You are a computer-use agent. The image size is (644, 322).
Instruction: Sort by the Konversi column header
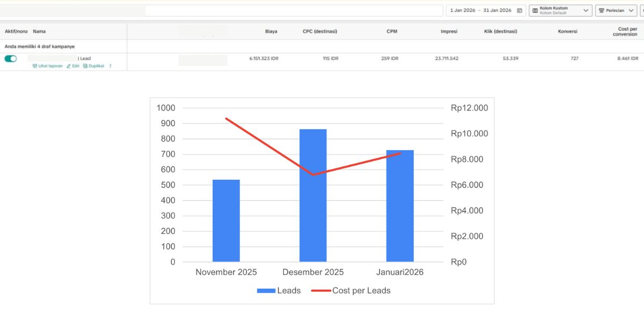pos(567,32)
